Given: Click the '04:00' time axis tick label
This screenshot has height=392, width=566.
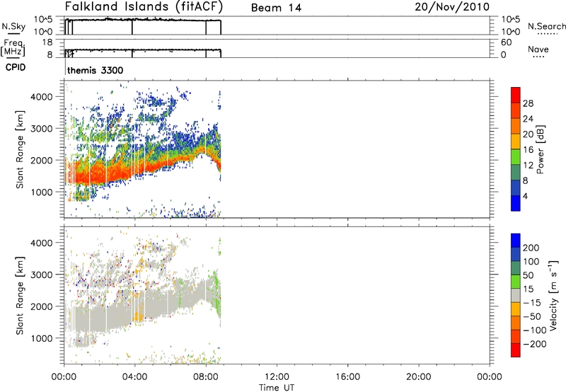Looking at the screenshot, I should click(x=135, y=377).
